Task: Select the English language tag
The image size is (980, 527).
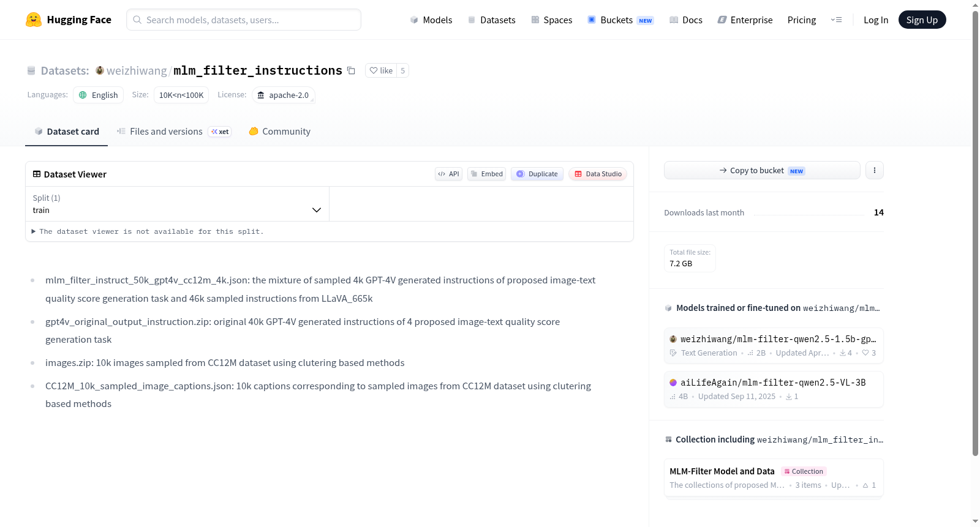Action: [99, 95]
